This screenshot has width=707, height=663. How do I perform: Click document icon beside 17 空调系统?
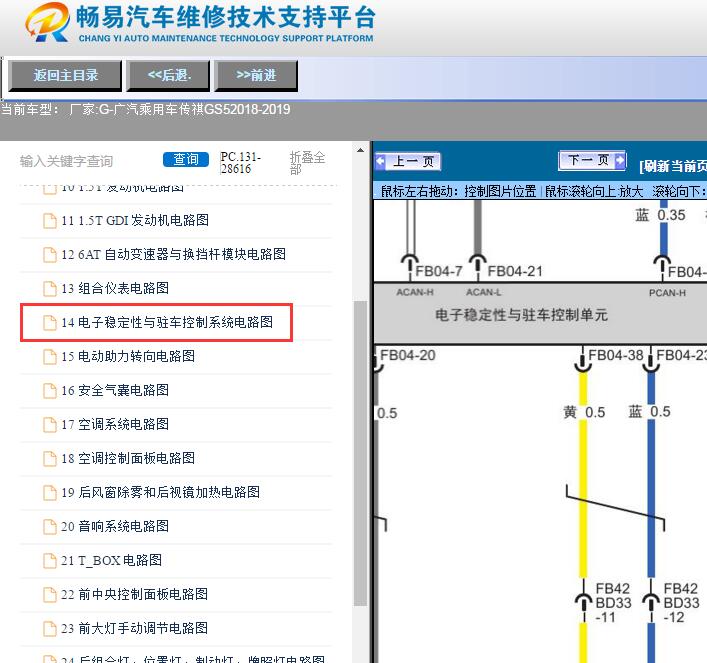point(50,425)
